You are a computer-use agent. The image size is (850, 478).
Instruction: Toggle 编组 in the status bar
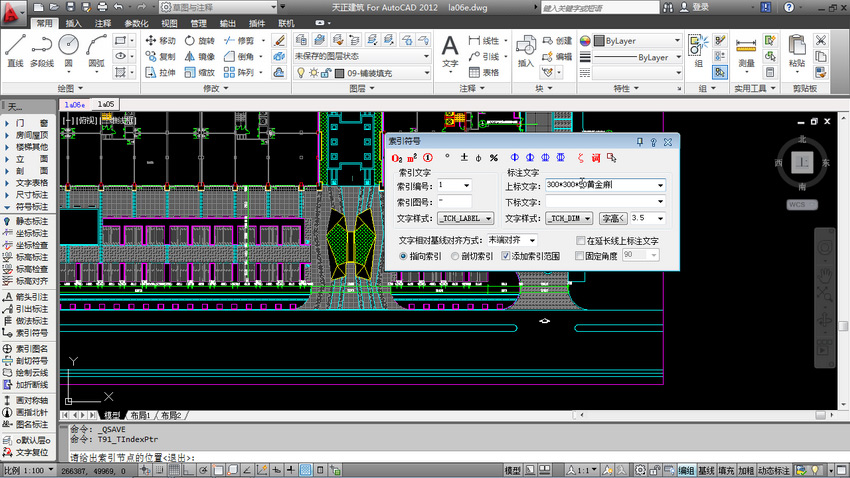[x=686, y=470]
